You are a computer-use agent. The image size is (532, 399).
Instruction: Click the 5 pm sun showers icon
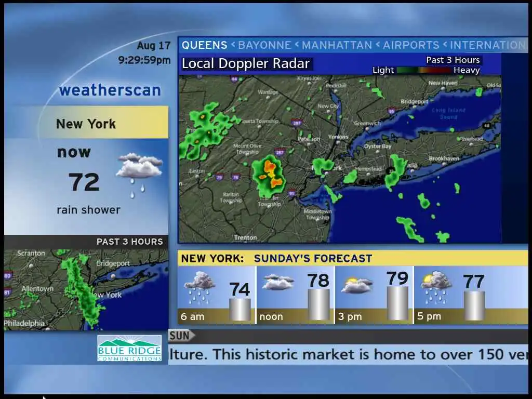pos(436,287)
